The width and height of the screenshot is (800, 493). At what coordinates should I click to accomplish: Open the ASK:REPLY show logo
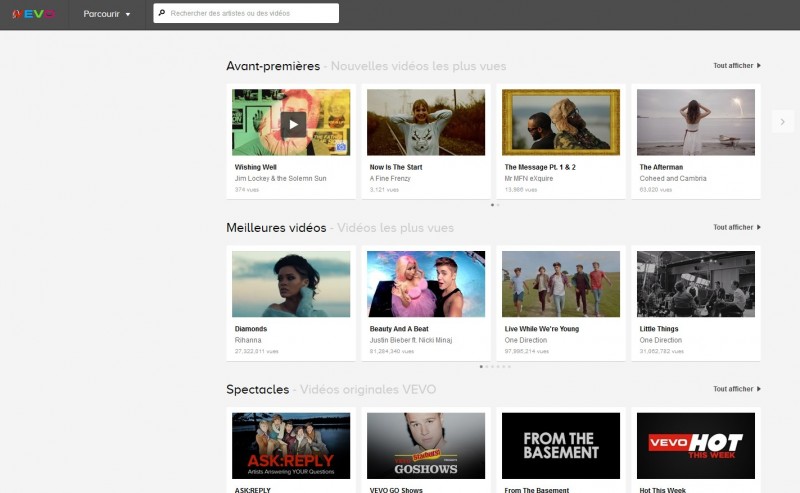point(291,446)
